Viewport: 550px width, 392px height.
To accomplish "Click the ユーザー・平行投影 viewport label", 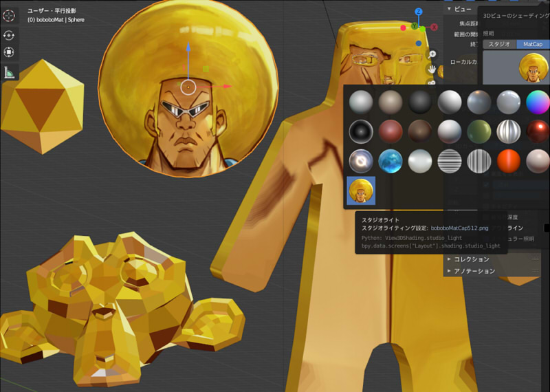I will click(52, 11).
